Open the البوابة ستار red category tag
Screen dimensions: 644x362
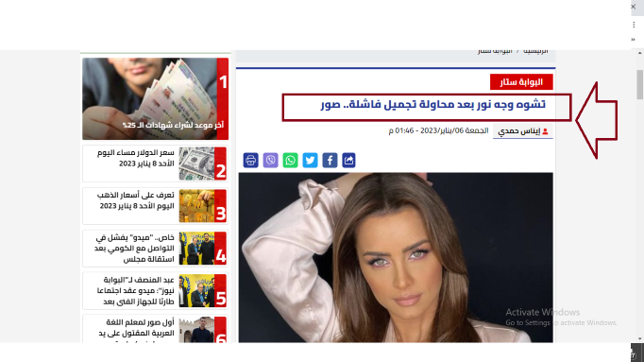click(x=521, y=82)
